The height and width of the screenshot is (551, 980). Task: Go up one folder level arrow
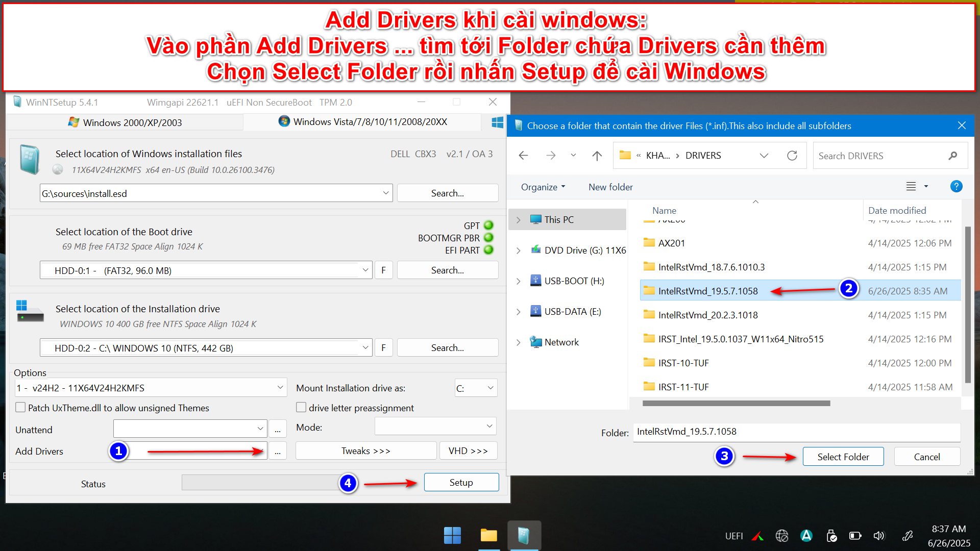click(x=597, y=156)
